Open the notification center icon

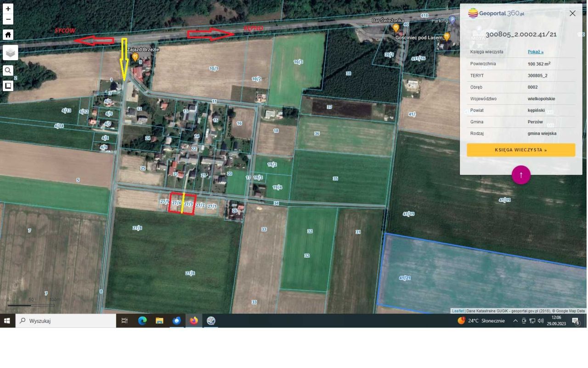pos(576,321)
